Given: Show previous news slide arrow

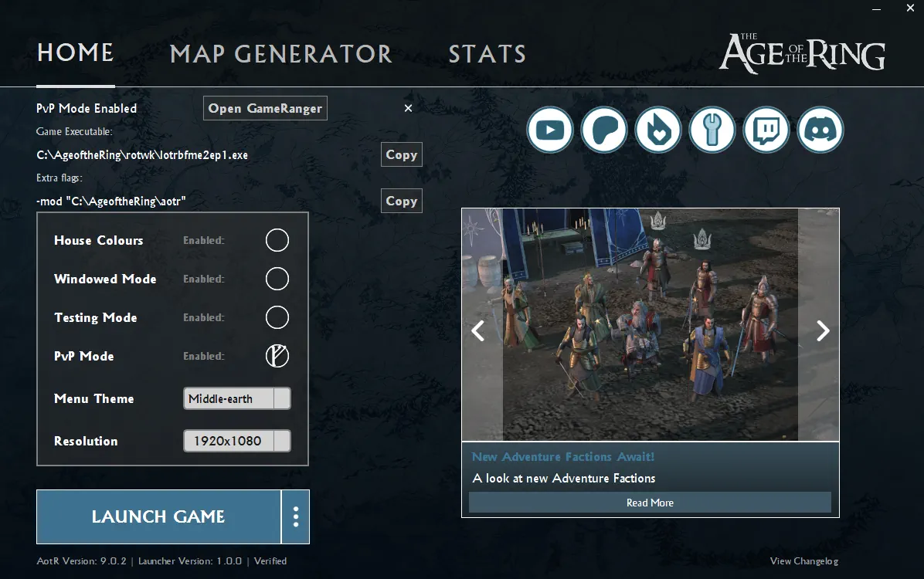Looking at the screenshot, I should (x=478, y=330).
